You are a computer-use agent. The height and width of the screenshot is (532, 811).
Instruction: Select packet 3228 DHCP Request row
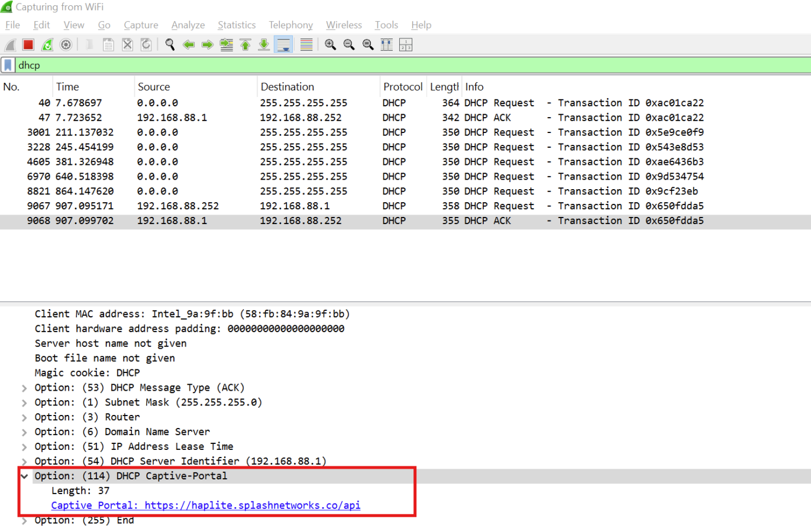point(405,147)
